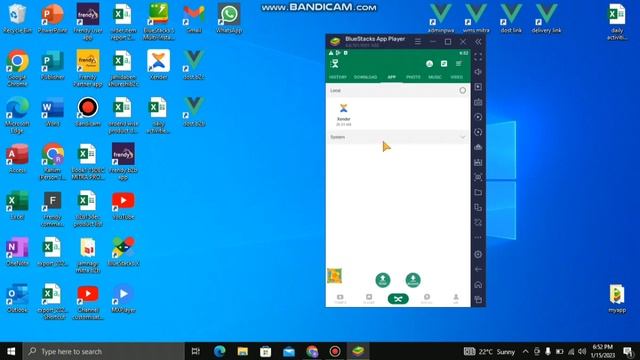Open Xender desktop shortcut
The width and height of the screenshot is (640, 360).
(158, 65)
